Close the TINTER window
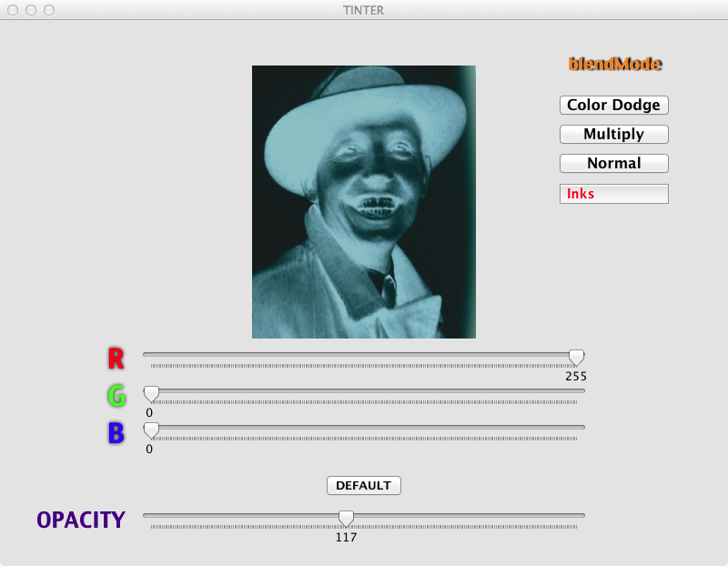 13,10
